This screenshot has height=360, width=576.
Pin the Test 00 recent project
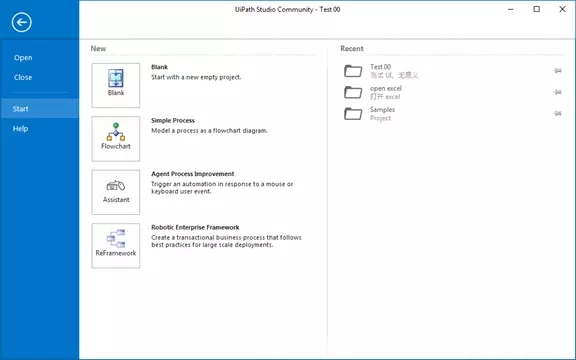[557, 71]
